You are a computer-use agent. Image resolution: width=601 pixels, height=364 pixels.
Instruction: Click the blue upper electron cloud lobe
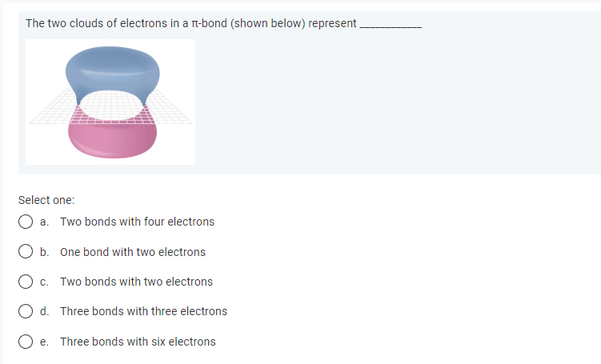click(x=112, y=69)
